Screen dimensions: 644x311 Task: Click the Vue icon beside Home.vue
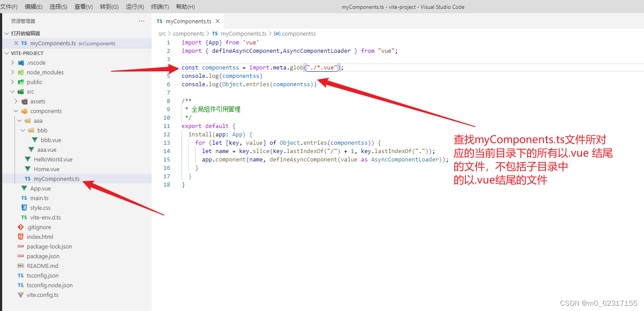[x=28, y=169]
